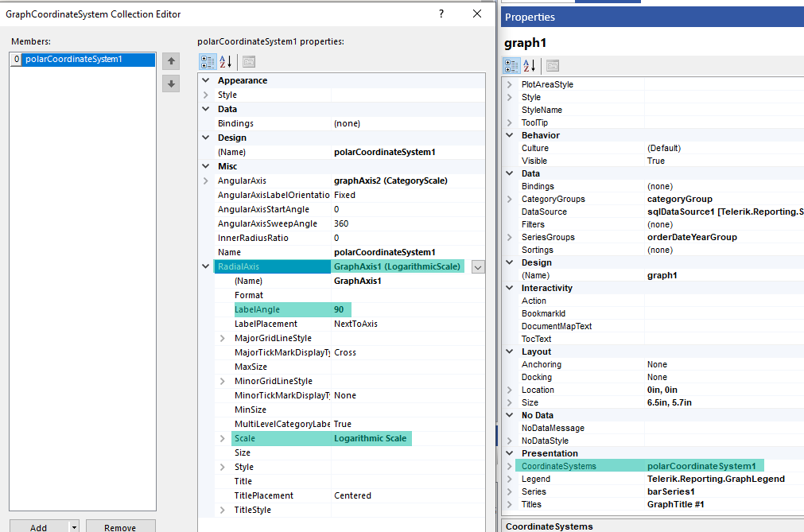Expand the Style property under Appearance
Image resolution: width=804 pixels, height=532 pixels.
207,94
